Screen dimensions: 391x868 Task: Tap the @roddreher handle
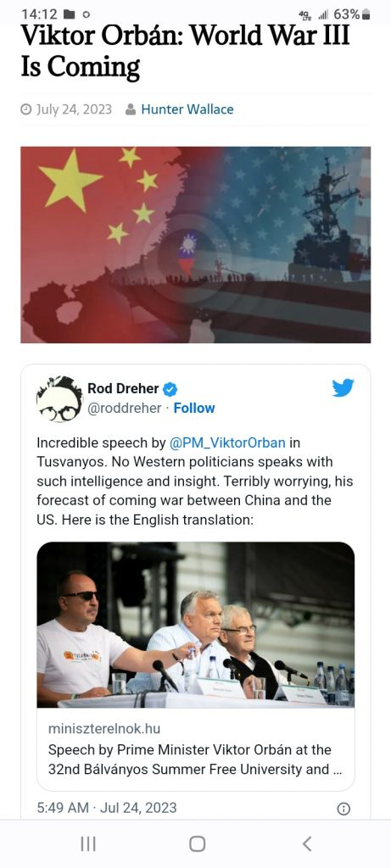coord(125,408)
